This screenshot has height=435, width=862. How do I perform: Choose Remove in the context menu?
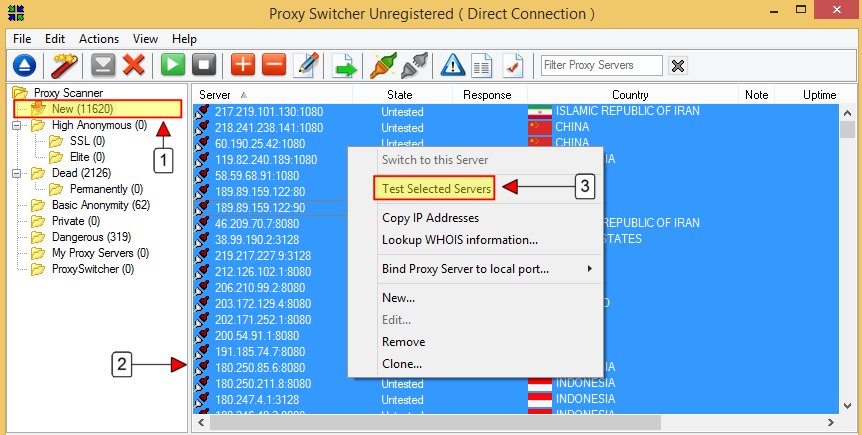[x=404, y=342]
